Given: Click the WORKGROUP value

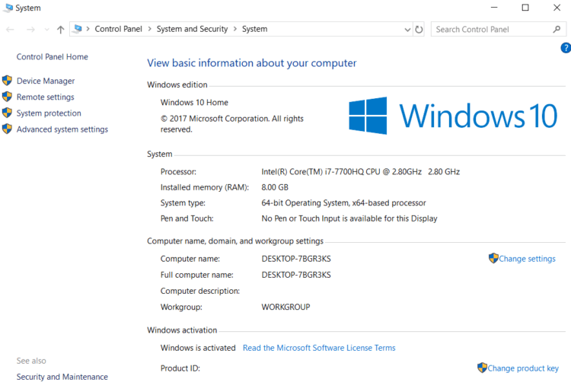Looking at the screenshot, I should pyautogui.click(x=285, y=307).
